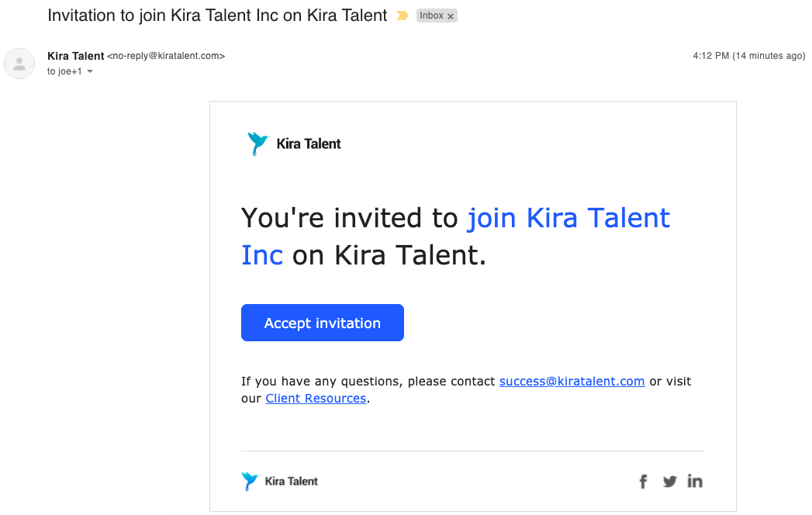
Task: Click the no-reply@kiratalent.com sender address
Action: (x=166, y=56)
